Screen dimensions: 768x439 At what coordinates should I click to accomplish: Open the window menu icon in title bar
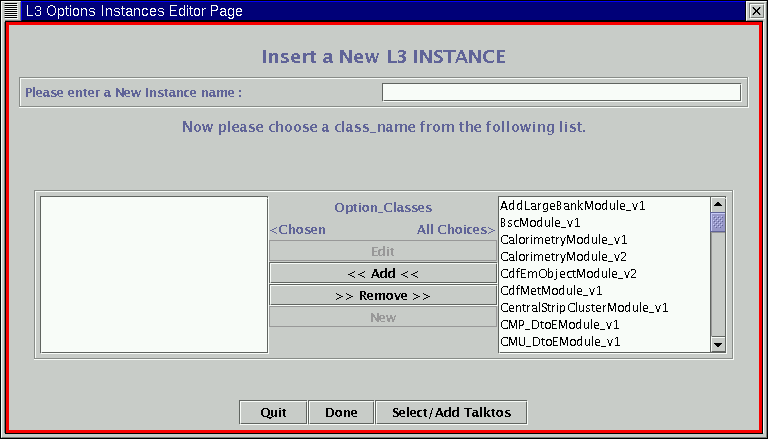(11, 10)
